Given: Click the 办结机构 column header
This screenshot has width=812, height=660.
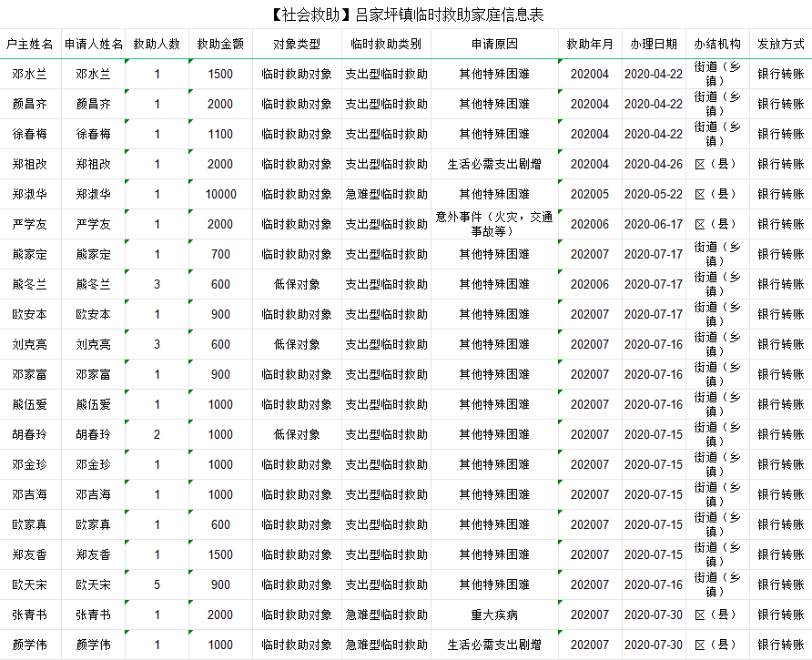Looking at the screenshot, I should [x=717, y=44].
